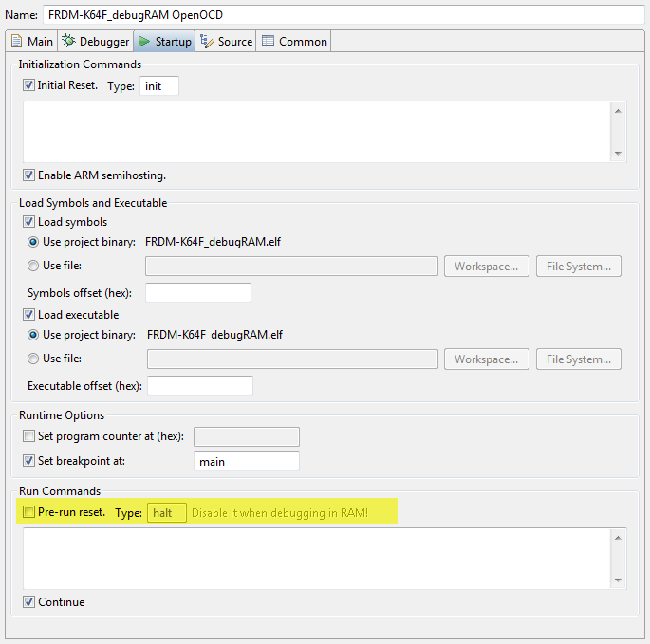This screenshot has height=644, width=650.
Task: Click the Symbols offset (hex) field
Action: tap(197, 293)
